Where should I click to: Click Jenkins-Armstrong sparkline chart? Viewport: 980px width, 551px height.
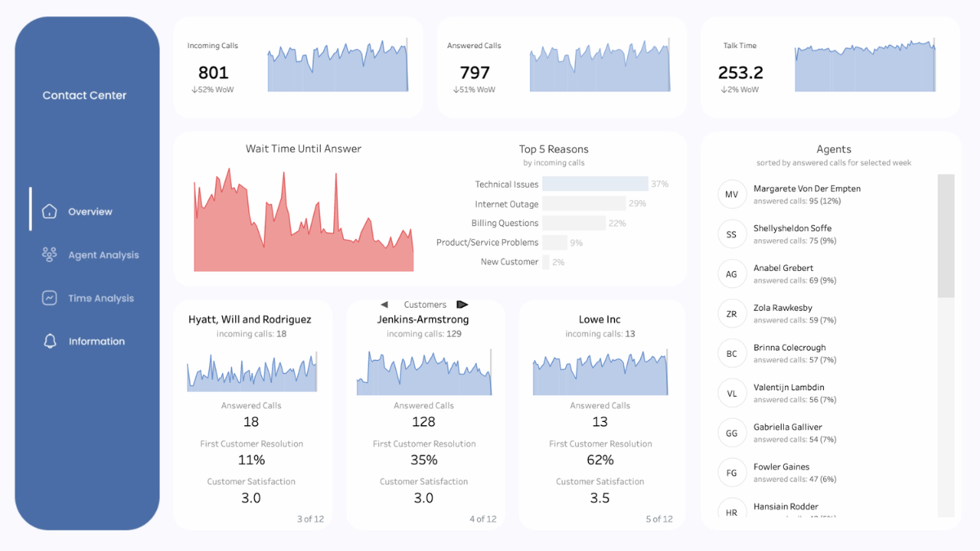(x=424, y=373)
